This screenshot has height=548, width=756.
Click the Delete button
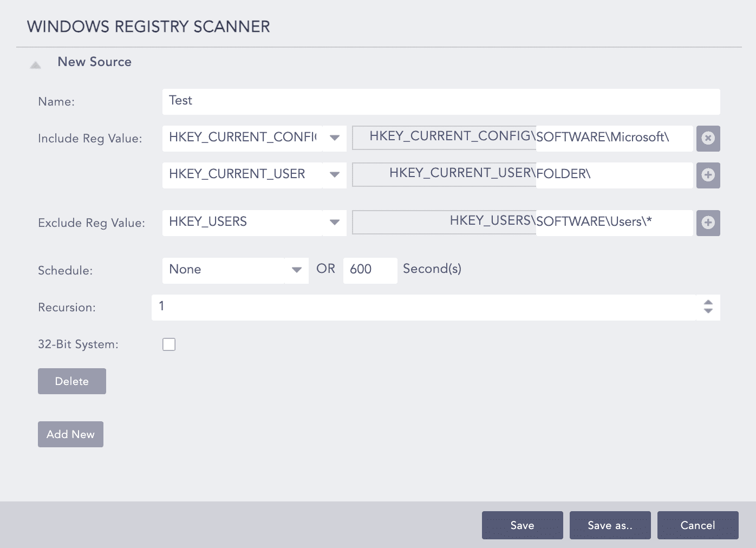click(72, 381)
